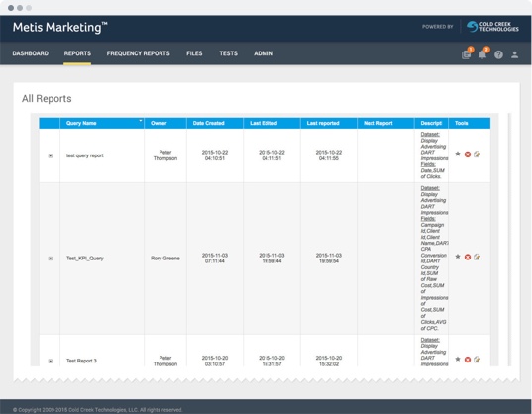Expand the test query report row
The height and width of the screenshot is (414, 532).
[x=51, y=155]
